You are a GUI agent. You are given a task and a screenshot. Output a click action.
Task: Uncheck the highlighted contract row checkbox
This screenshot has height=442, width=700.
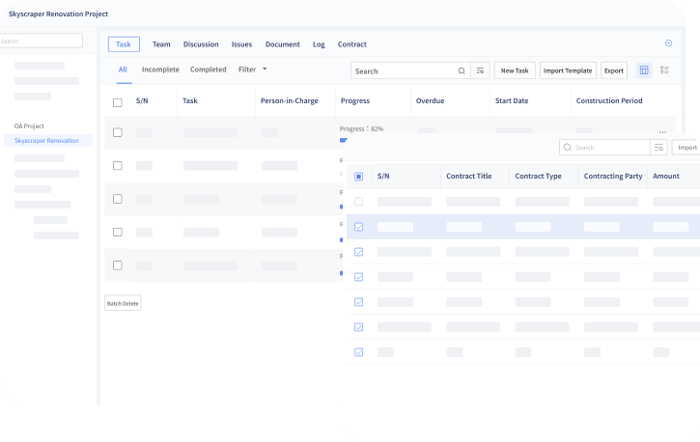click(358, 227)
